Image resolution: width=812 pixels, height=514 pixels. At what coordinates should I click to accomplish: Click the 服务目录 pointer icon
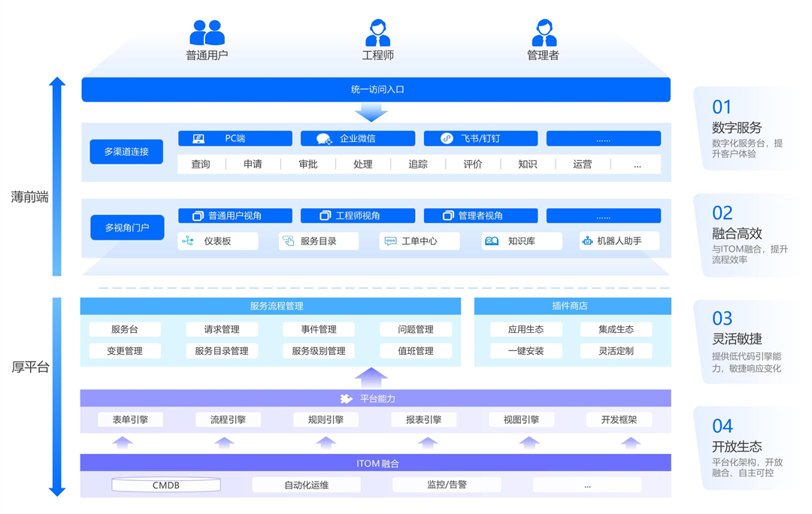289,240
